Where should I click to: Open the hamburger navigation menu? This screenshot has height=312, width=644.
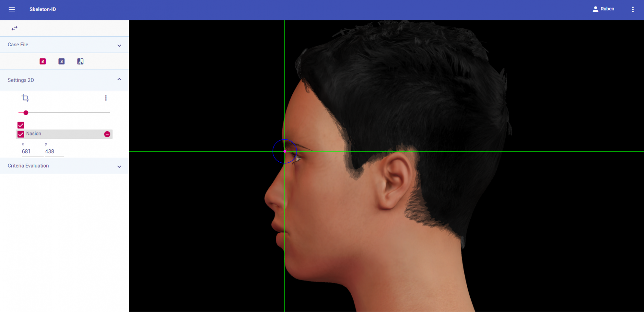click(12, 9)
